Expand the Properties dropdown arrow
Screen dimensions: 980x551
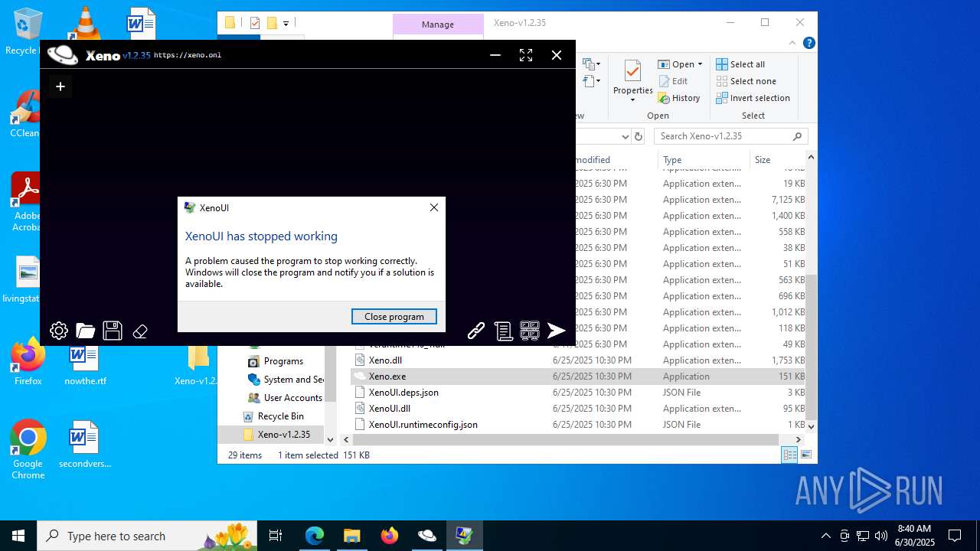(632, 100)
